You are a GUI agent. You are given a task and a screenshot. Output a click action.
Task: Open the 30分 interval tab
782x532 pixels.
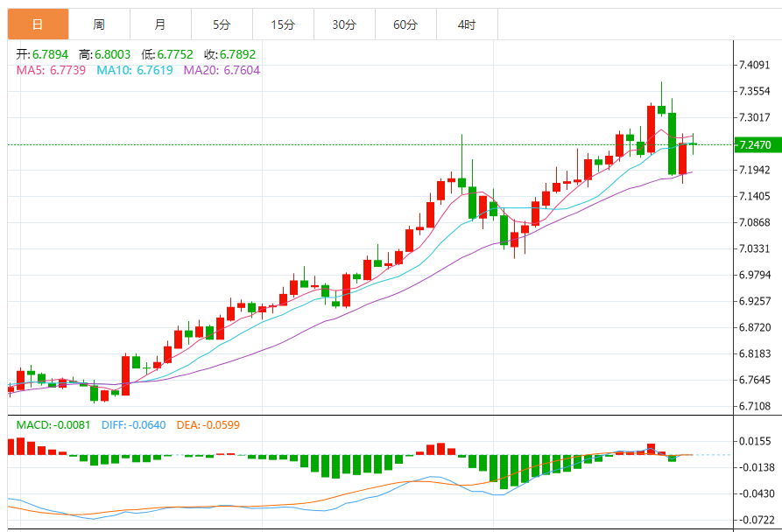coord(345,24)
